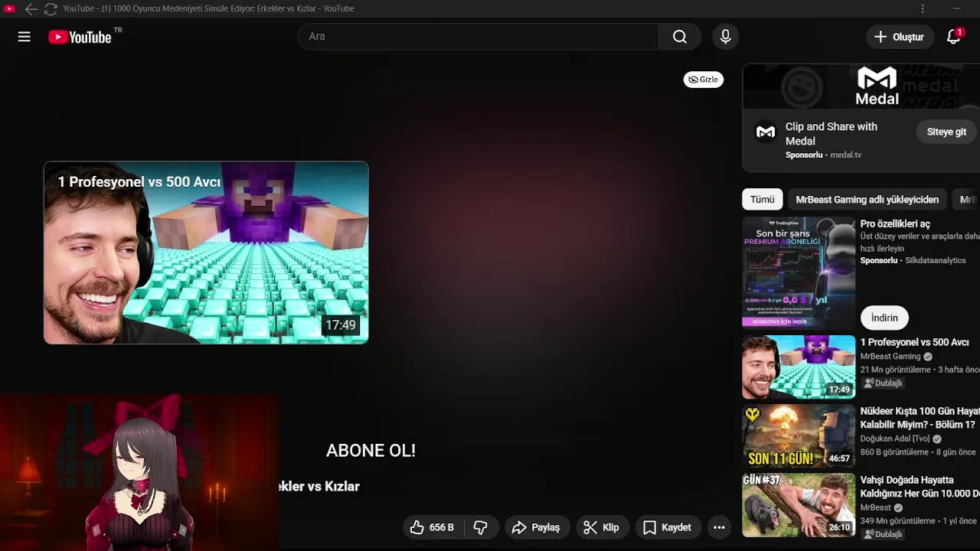Dislike the video
The height and width of the screenshot is (551, 980).
click(481, 527)
